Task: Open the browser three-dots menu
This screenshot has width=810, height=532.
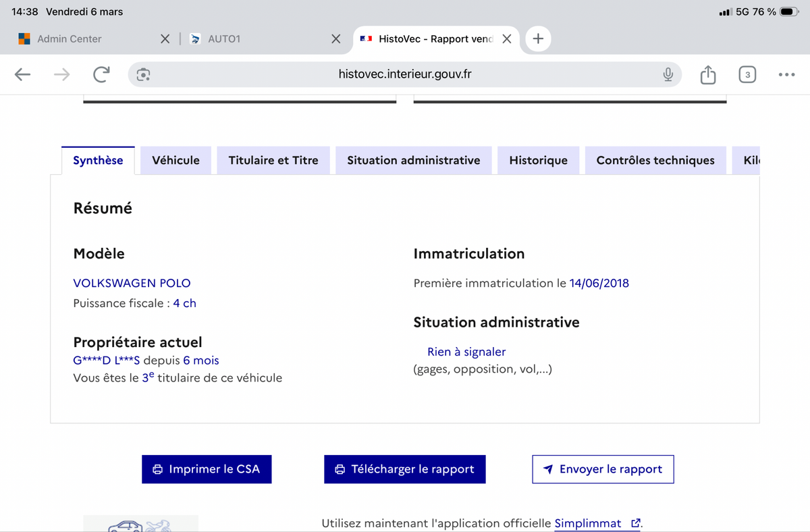Action: pyautogui.click(x=786, y=74)
